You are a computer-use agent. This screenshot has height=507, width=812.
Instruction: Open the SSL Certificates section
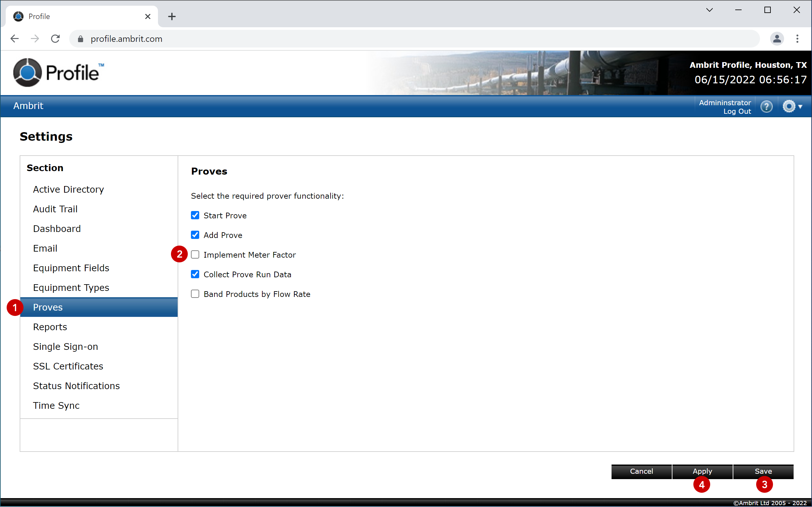point(68,366)
